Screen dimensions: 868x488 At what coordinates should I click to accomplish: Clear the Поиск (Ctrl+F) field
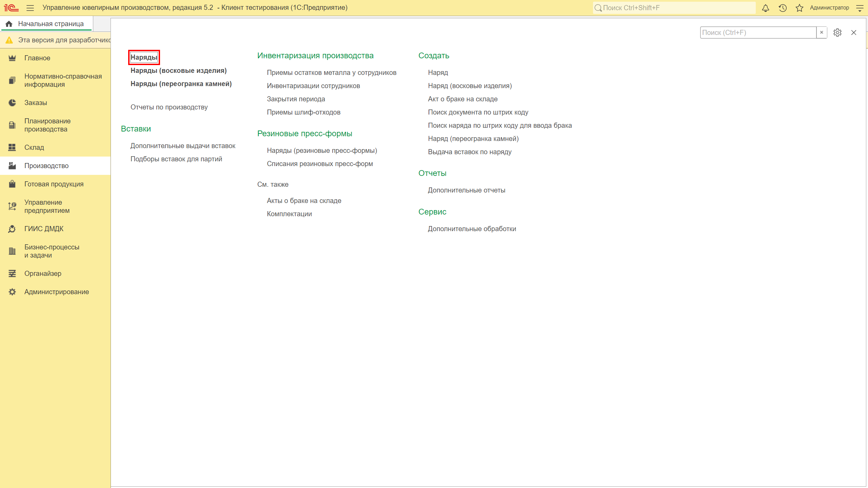(822, 33)
